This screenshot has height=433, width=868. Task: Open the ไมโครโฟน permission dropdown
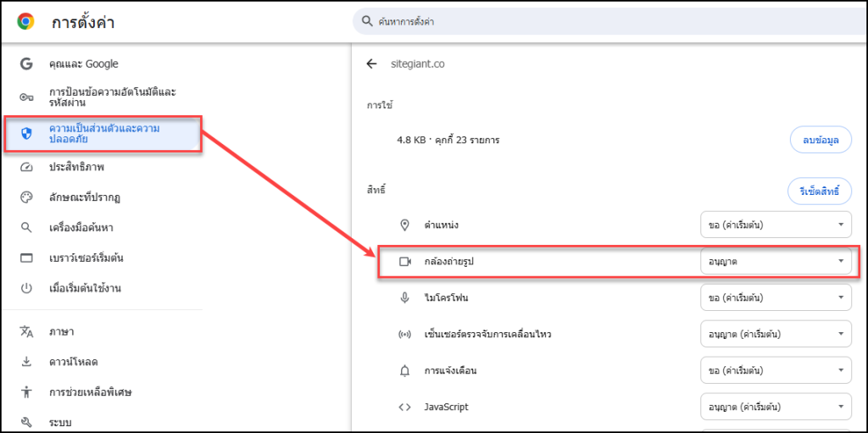(x=776, y=298)
